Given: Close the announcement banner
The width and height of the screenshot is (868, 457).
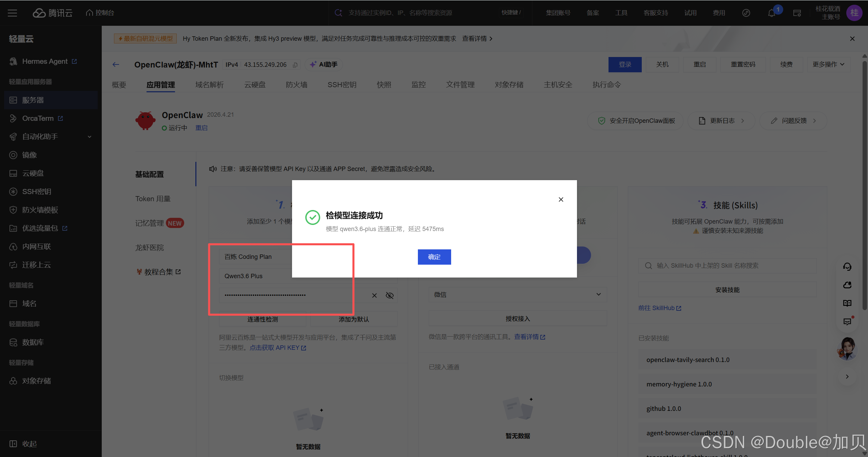Looking at the screenshot, I should point(852,39).
